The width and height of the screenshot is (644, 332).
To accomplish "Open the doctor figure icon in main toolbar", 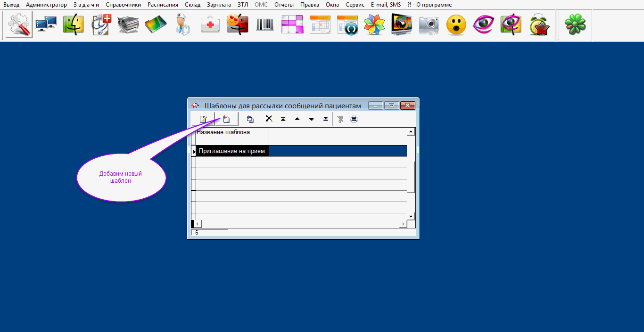I will 182,24.
